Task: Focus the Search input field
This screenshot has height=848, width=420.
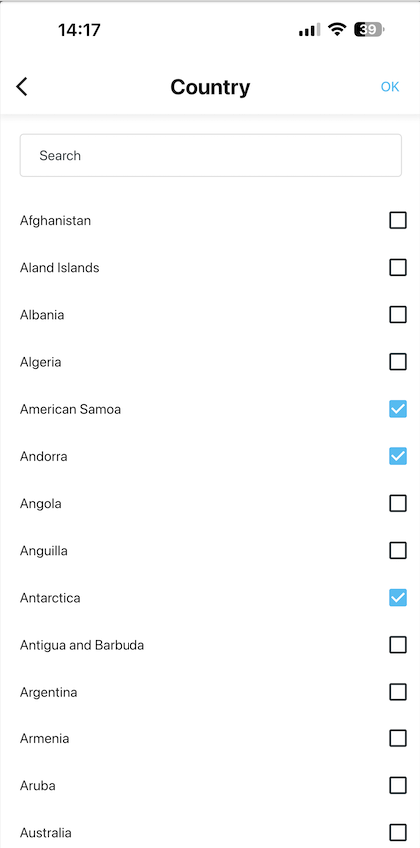Action: point(211,155)
